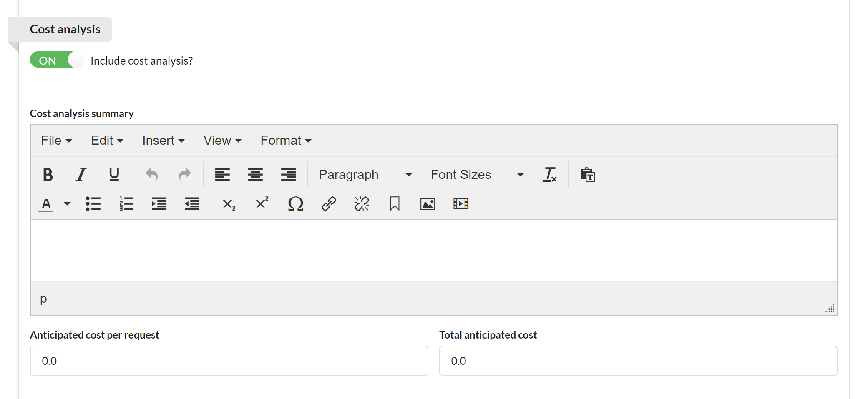Open the text color dropdown arrow
The width and height of the screenshot is (868, 399).
pos(67,204)
